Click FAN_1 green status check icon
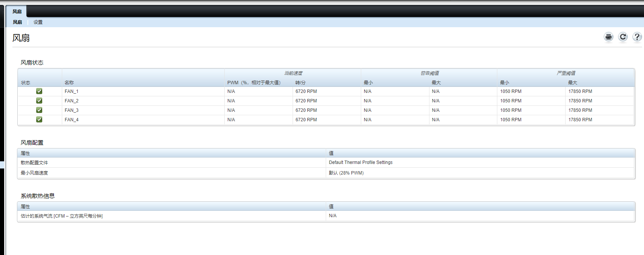 [39, 91]
